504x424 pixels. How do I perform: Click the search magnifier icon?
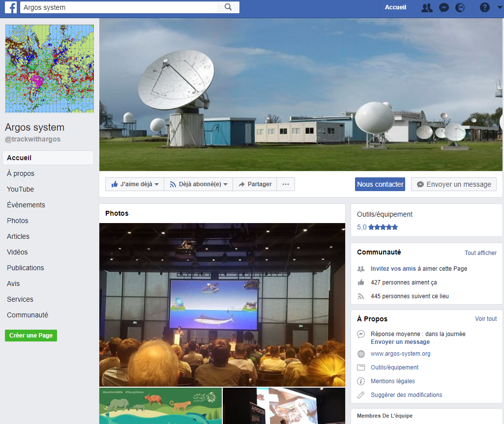click(x=228, y=7)
